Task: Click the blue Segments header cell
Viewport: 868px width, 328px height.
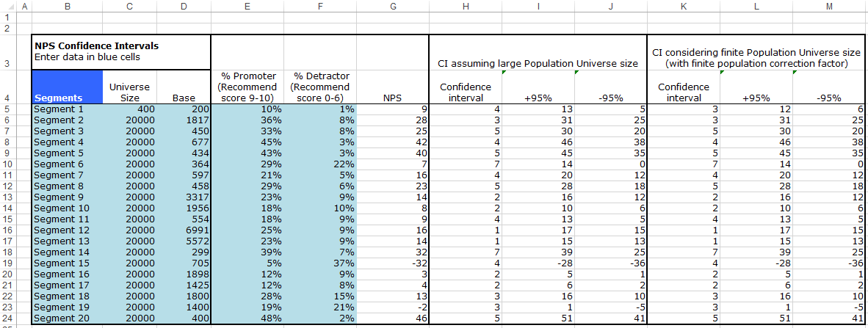Action: point(67,87)
